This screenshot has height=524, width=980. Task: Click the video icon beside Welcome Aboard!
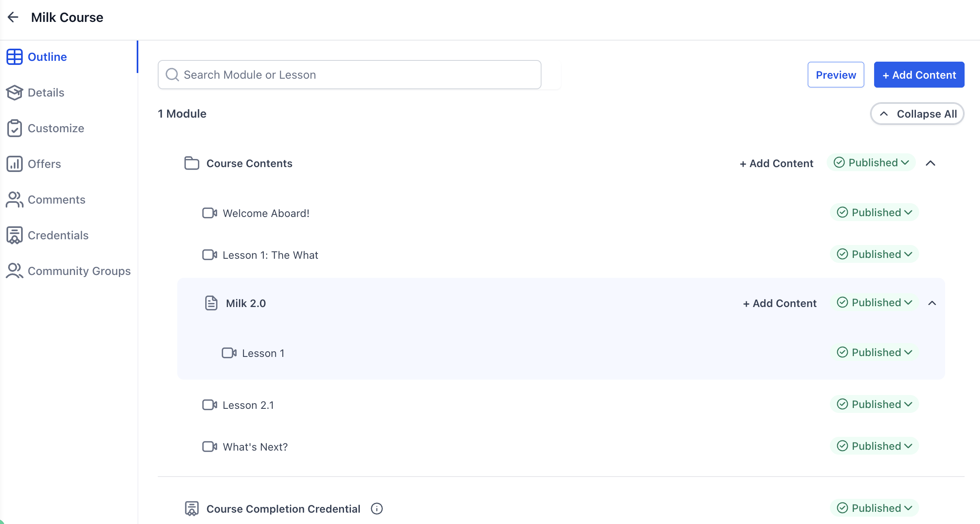[209, 213]
